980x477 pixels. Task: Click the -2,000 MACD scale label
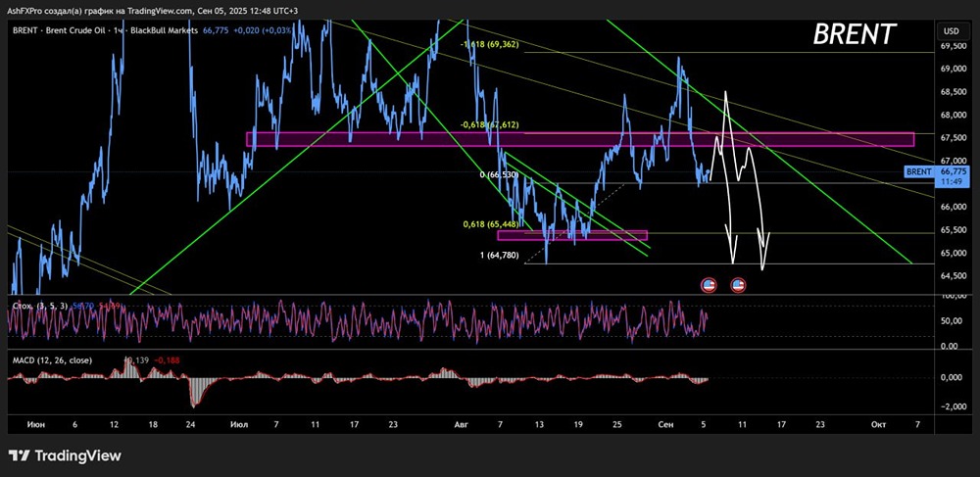point(953,407)
